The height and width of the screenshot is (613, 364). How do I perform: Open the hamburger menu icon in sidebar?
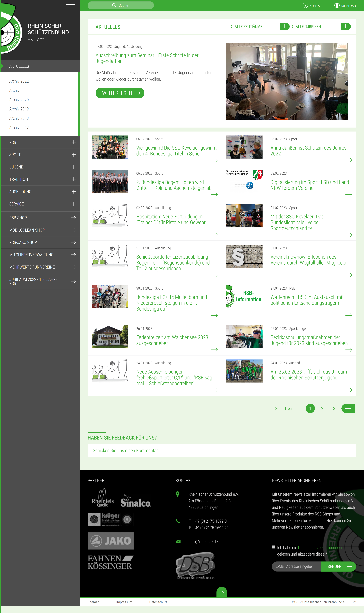71,6
